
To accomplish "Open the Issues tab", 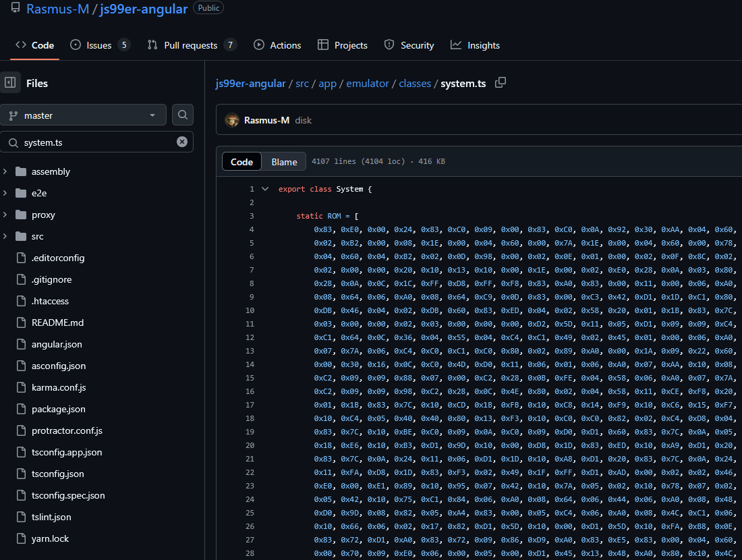I will tap(100, 45).
